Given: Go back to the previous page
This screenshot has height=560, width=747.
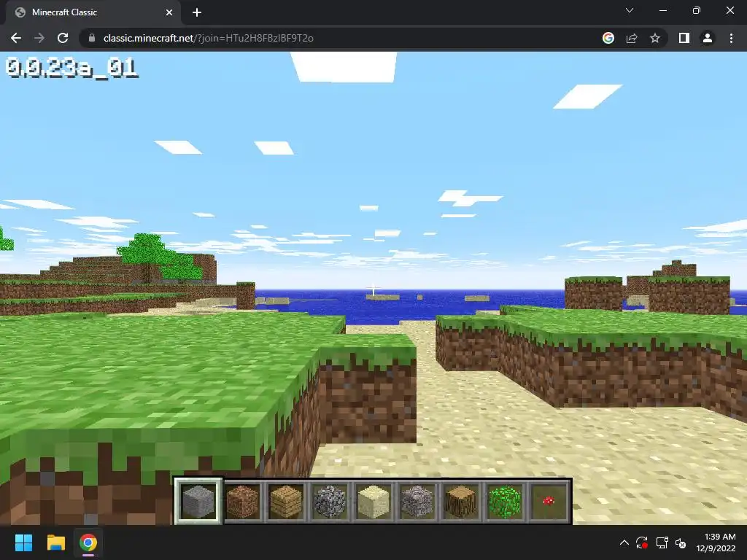Looking at the screenshot, I should pos(16,38).
